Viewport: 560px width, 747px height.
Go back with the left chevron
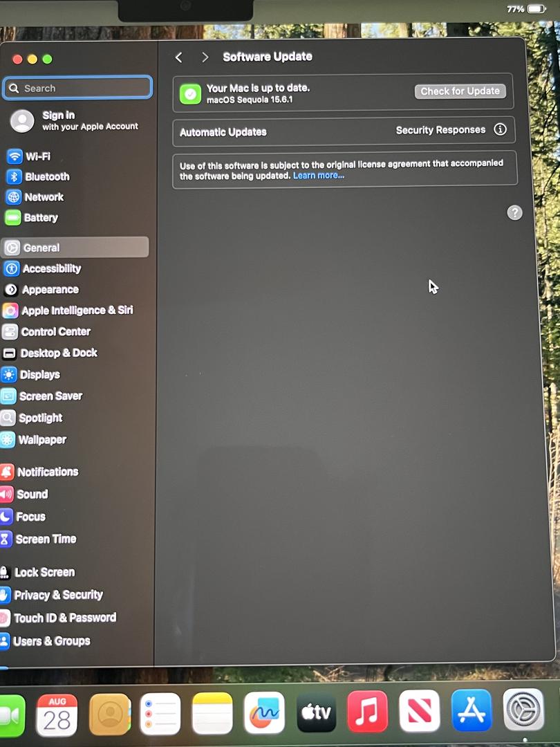click(179, 57)
